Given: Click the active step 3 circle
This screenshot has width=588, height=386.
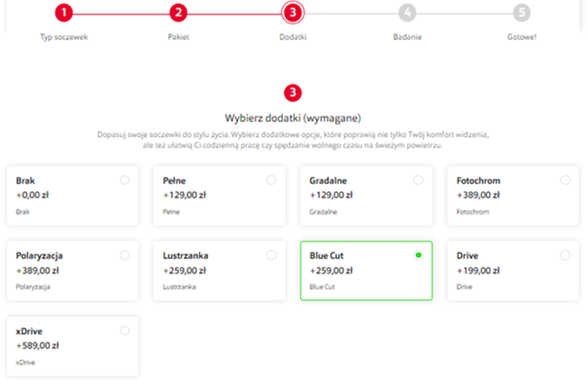Looking at the screenshot, I should coord(293,12).
